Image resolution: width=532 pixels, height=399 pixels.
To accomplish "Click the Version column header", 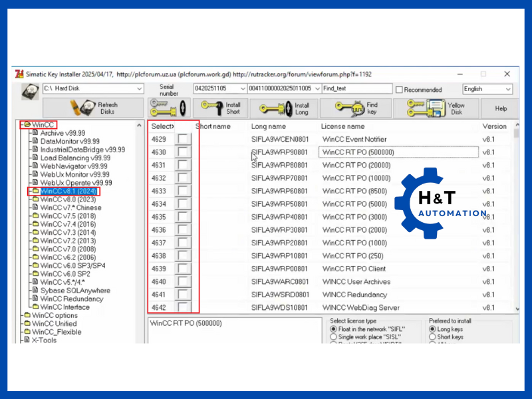I will 494,126.
